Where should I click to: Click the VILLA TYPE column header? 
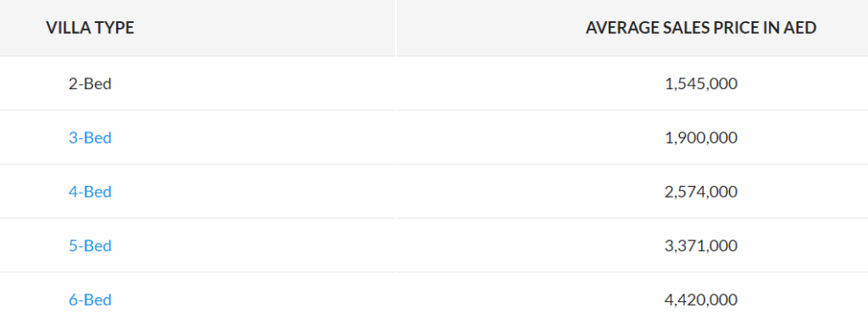tap(90, 28)
